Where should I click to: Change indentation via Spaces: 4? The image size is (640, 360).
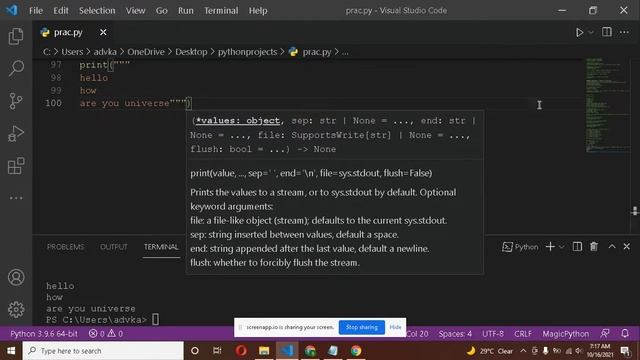(x=455, y=334)
